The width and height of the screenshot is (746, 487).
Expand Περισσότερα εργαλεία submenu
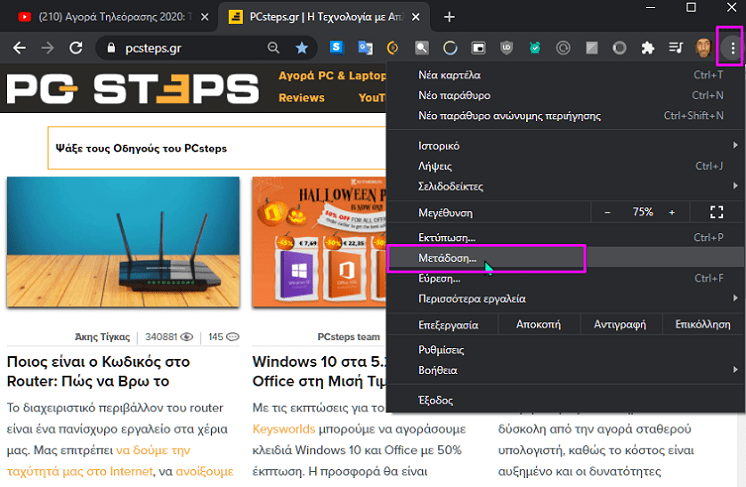(566, 299)
